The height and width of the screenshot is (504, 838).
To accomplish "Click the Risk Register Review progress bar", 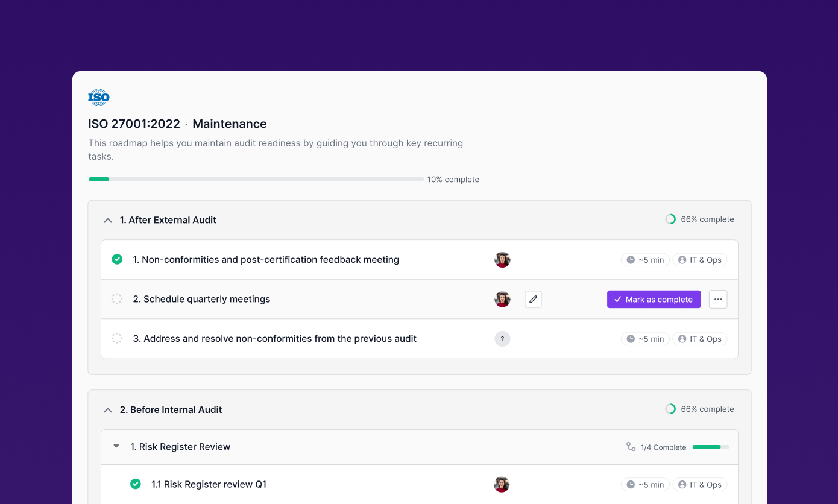I will [x=711, y=447].
